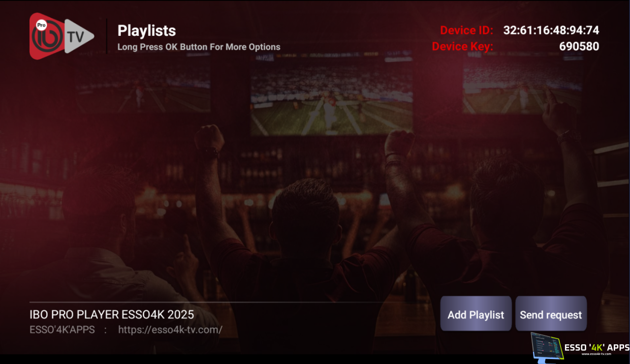Click the Send request button
Image resolution: width=630 pixels, height=364 pixels.
tap(551, 314)
